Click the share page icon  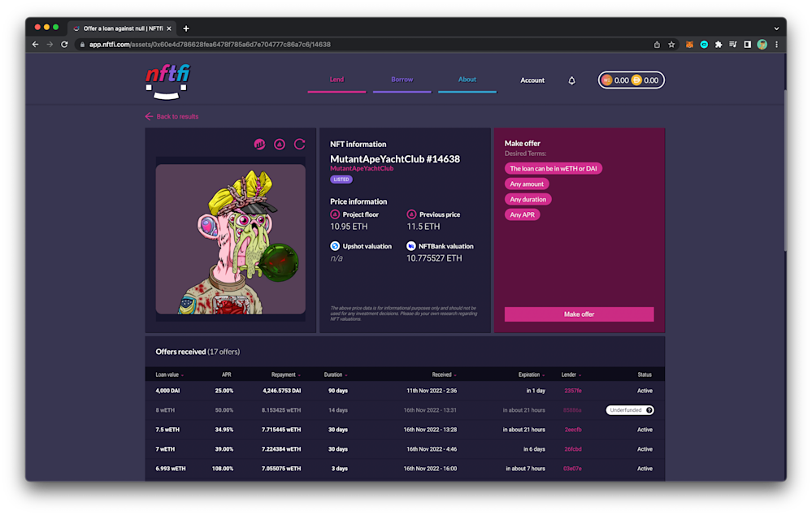(657, 45)
